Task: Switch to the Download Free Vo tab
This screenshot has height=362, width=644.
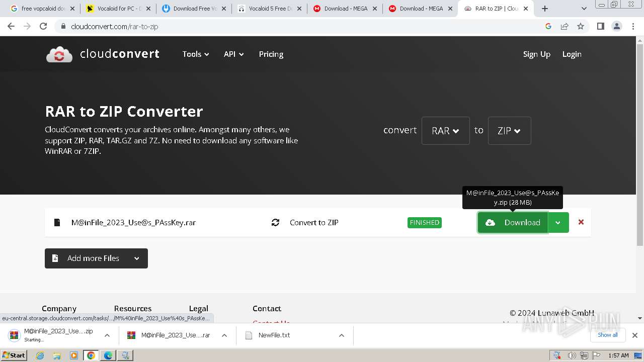Action: [193, 9]
